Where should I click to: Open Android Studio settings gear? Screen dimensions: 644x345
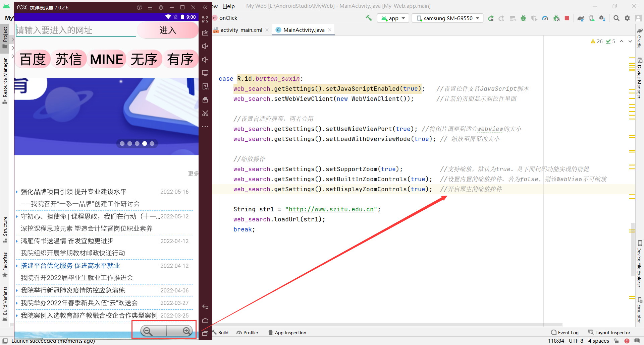pyautogui.click(x=627, y=18)
